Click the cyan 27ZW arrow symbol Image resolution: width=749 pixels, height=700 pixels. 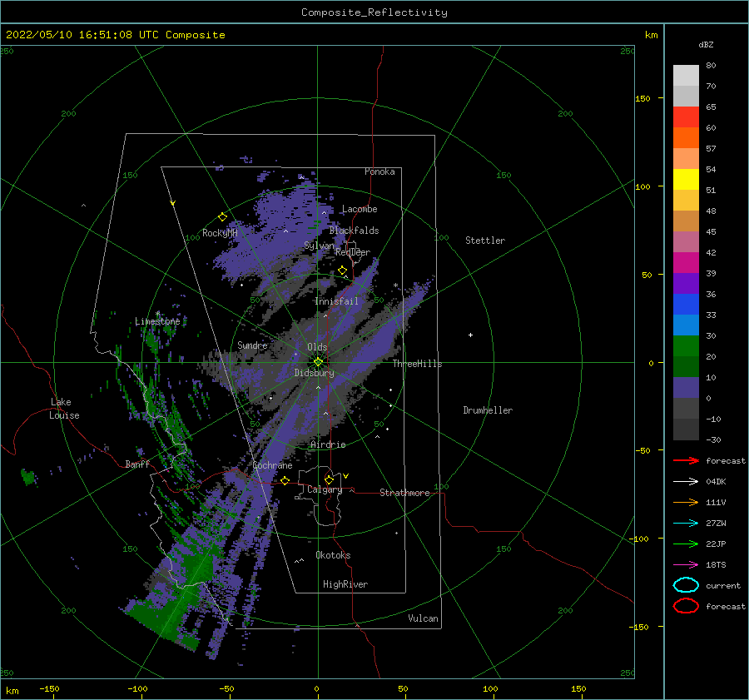(686, 524)
